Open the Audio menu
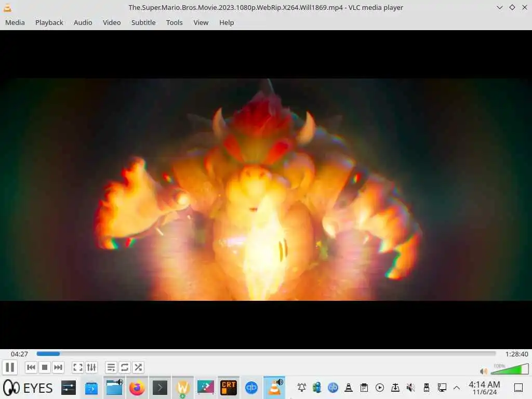 83,22
